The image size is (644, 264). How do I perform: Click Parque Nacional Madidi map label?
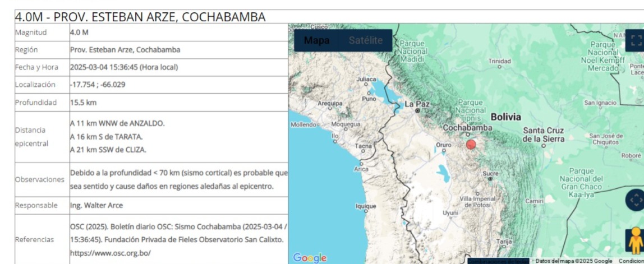pos(413,52)
